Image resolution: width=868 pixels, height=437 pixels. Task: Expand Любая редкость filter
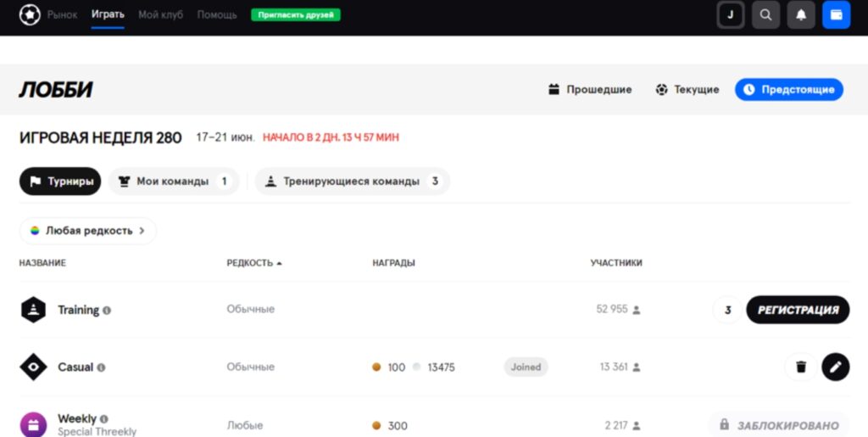pyautogui.click(x=87, y=231)
